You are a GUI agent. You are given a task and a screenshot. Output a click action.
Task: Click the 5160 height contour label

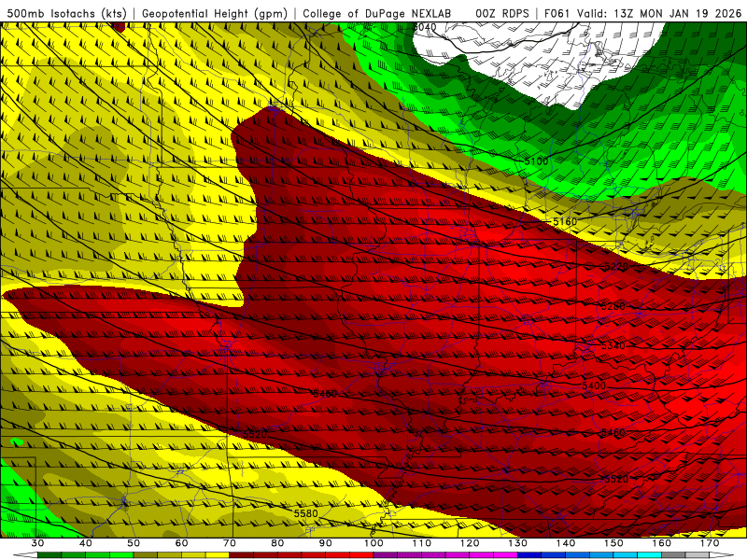point(565,222)
